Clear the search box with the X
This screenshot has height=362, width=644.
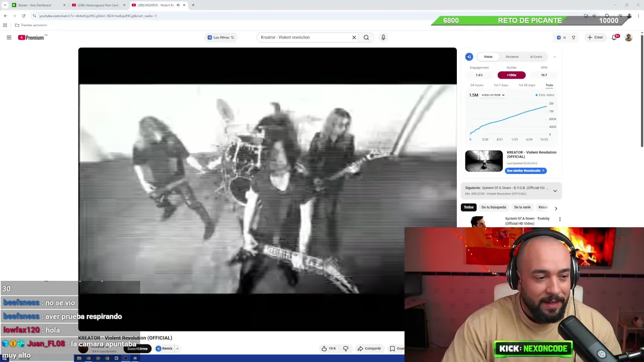[x=354, y=37]
